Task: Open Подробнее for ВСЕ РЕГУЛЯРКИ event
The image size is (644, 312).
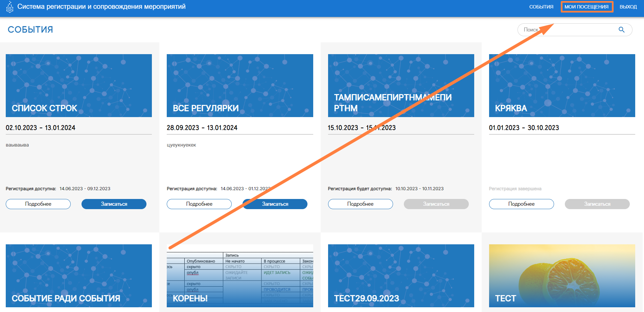Action: click(199, 204)
